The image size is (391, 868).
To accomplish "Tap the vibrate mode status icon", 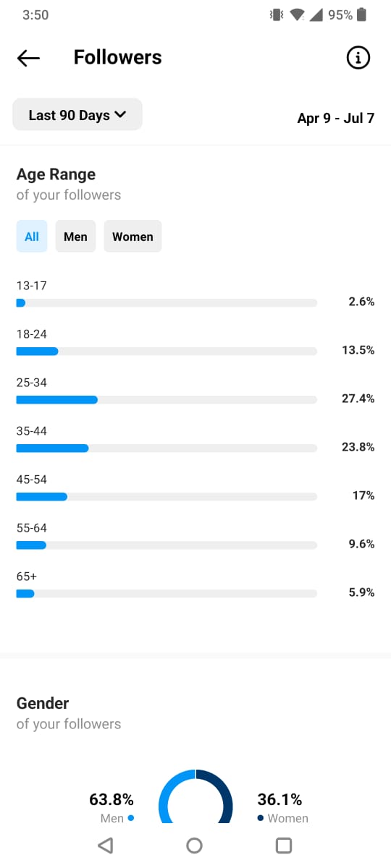I will pos(276,14).
